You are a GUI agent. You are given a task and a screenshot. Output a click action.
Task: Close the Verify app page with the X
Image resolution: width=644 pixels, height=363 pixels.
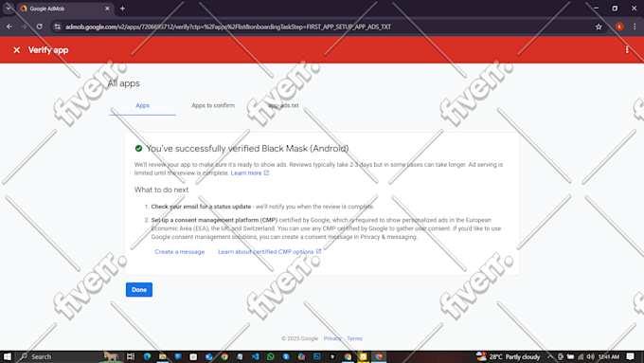point(16,50)
